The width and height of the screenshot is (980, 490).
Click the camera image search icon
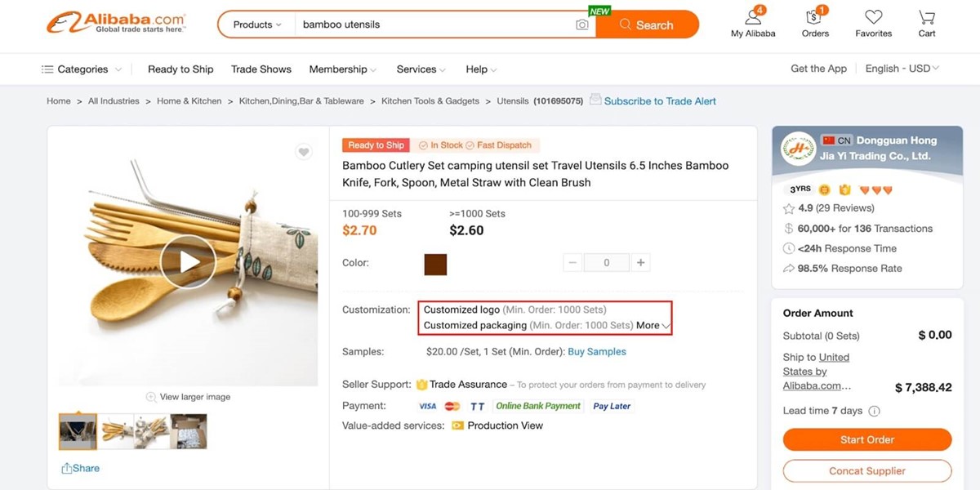pos(581,25)
